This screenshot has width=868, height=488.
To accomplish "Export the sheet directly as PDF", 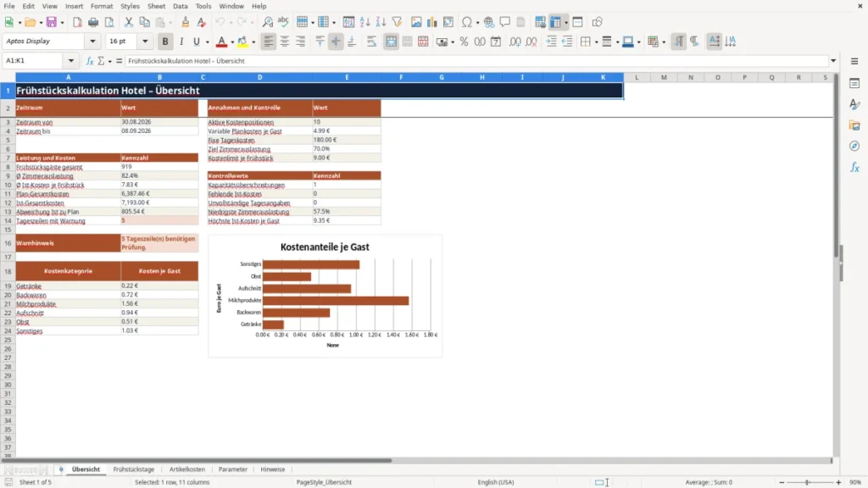I will tap(77, 22).
